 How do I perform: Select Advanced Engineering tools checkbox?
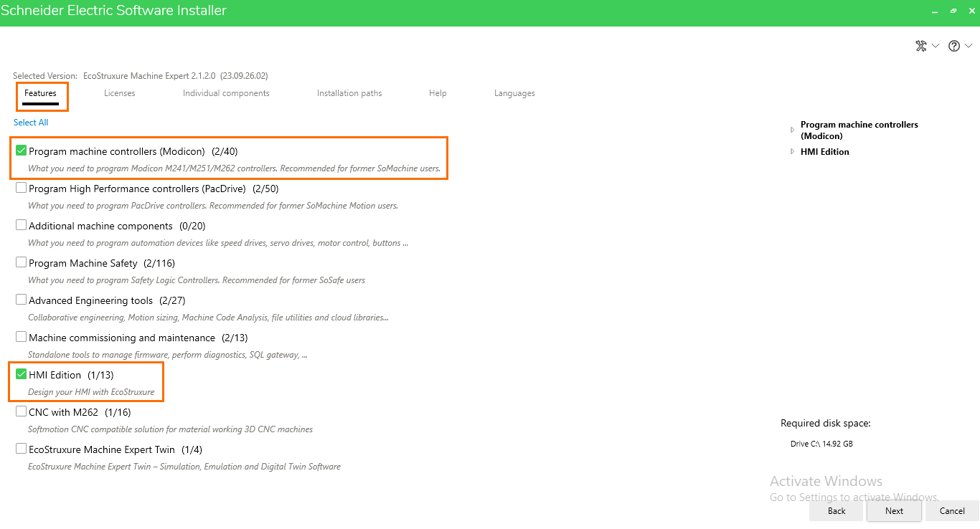point(22,300)
